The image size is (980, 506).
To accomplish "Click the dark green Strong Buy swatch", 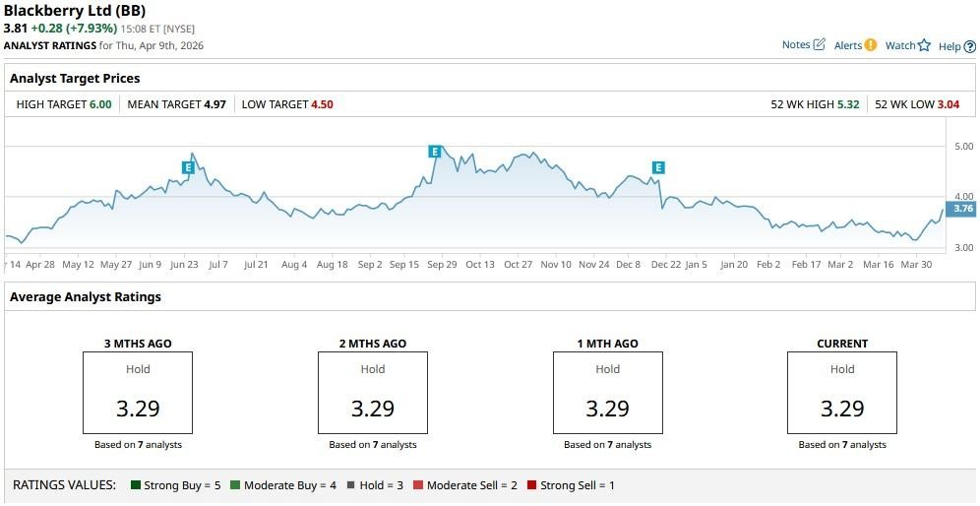I will [x=135, y=485].
